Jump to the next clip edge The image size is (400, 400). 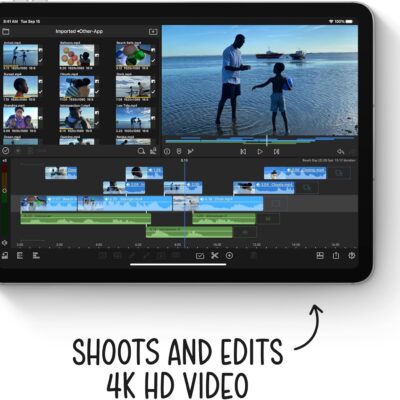(276, 152)
